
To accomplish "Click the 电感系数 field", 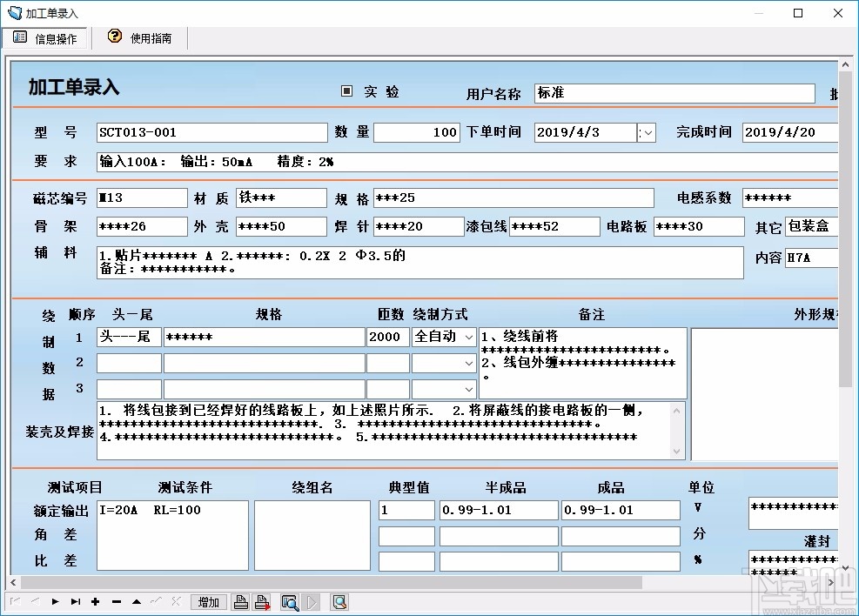I will coord(790,198).
